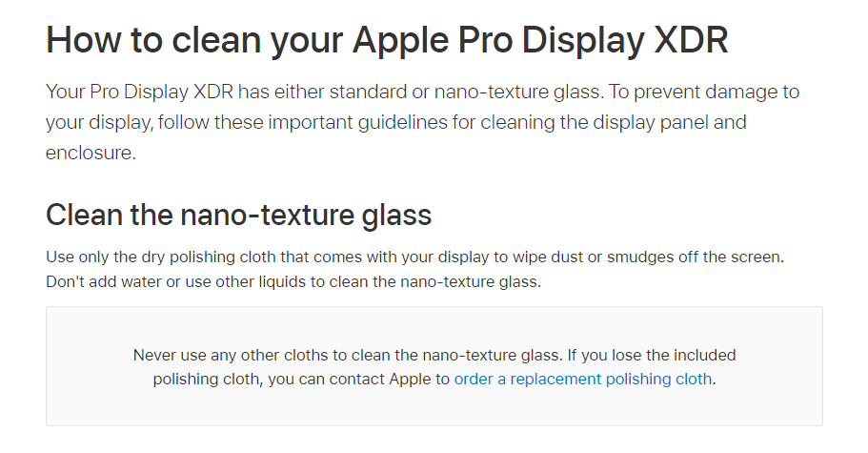Screen dimensions: 868x453
Task: Click the "How to clean your Apple Pro Display XDR" heading
Action: (x=388, y=40)
